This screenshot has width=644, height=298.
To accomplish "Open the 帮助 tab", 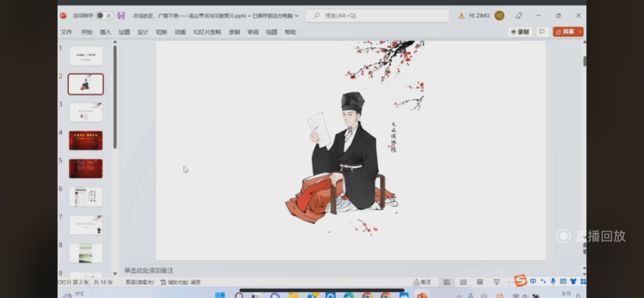I will click(x=290, y=32).
